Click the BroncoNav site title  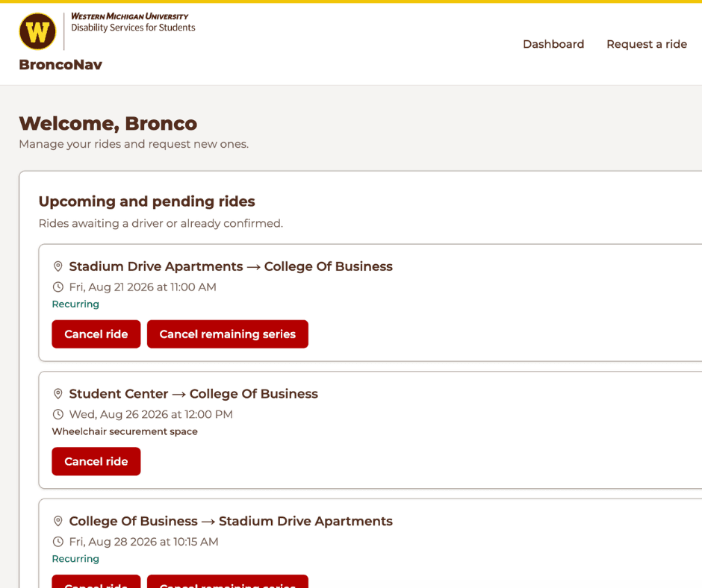tap(60, 64)
